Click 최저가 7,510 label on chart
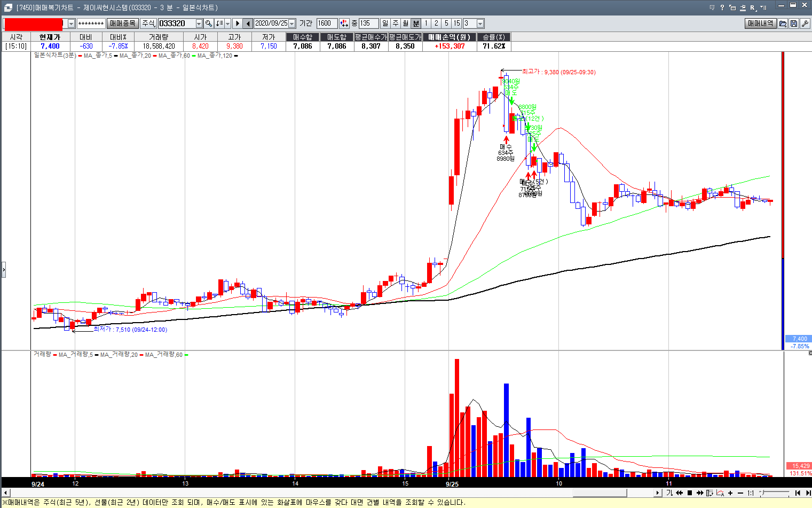This screenshot has height=508, width=812. click(x=130, y=330)
